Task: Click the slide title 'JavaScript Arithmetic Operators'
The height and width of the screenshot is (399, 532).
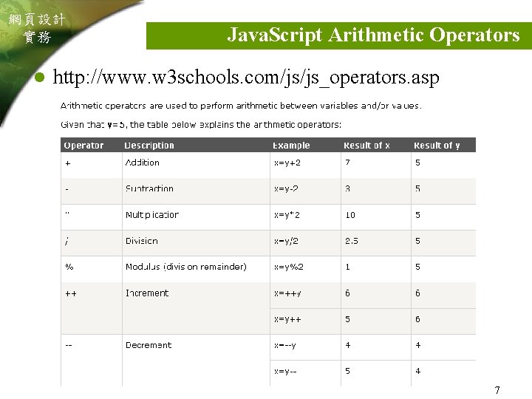Action: (373, 35)
